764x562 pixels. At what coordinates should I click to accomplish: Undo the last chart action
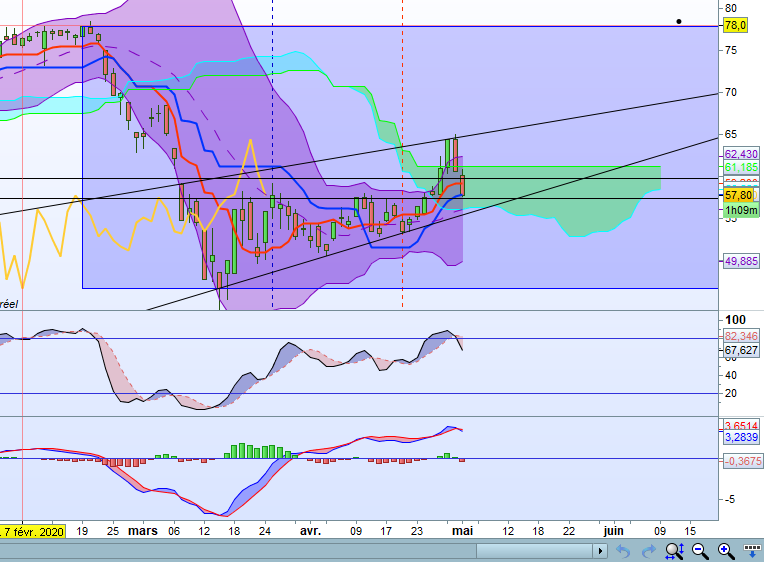pyautogui.click(x=623, y=551)
